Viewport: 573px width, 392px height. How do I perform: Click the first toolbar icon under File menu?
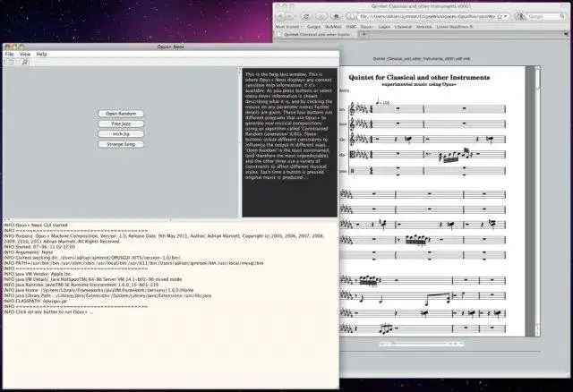[x=11, y=62]
